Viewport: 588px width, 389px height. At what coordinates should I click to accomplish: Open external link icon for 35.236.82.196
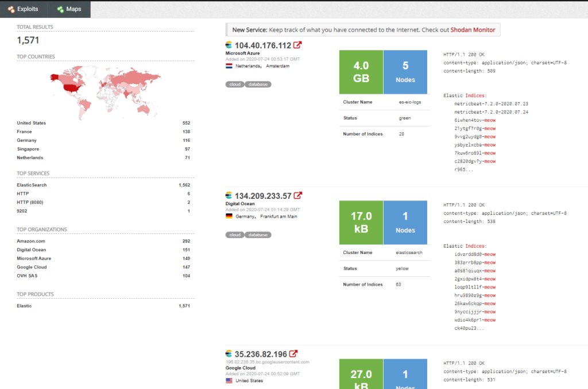click(293, 354)
